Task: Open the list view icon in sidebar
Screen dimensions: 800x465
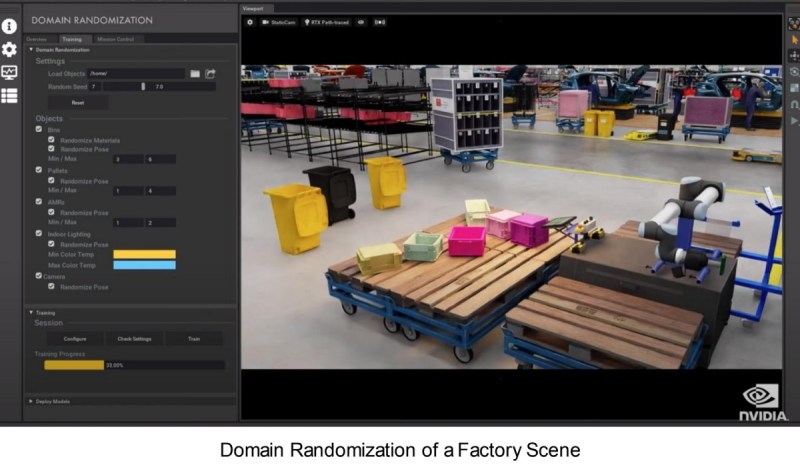Action: (9, 95)
